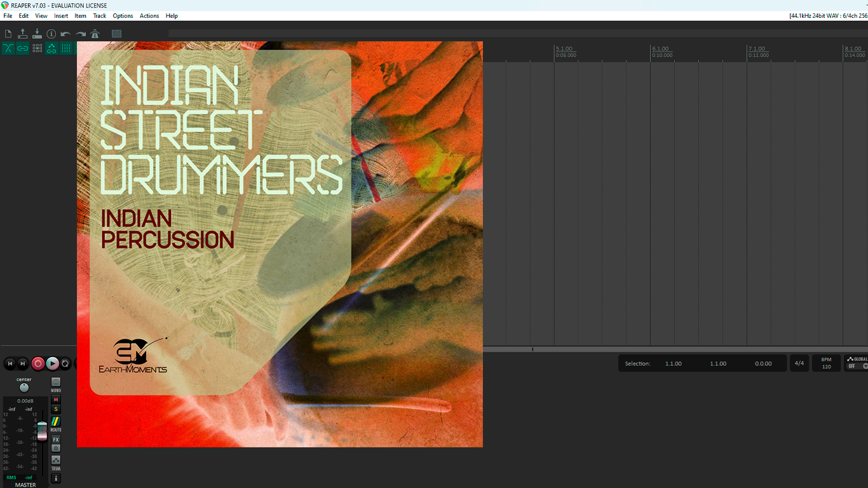Toggle item grouping chain-link button
Image resolution: width=868 pixels, height=488 pixels.
click(x=23, y=48)
